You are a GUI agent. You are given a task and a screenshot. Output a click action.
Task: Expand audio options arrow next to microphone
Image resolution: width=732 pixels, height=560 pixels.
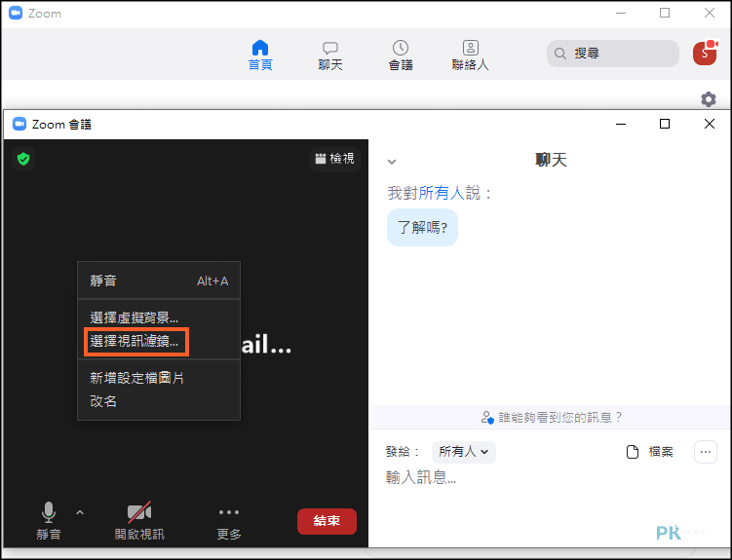[80, 512]
